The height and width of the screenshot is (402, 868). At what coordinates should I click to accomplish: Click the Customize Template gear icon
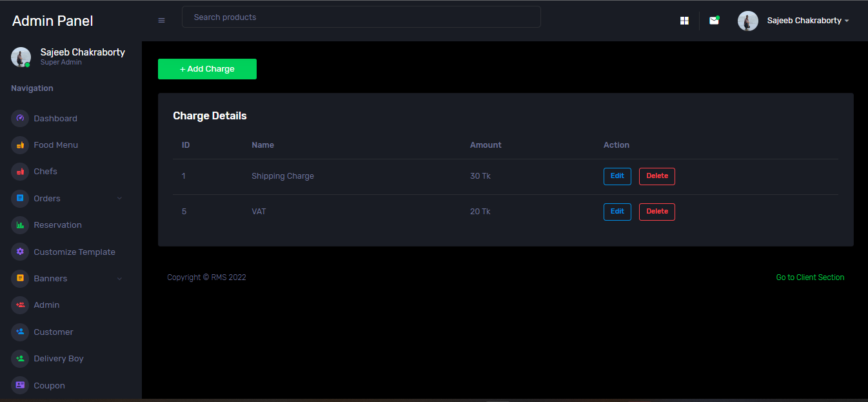click(x=20, y=252)
